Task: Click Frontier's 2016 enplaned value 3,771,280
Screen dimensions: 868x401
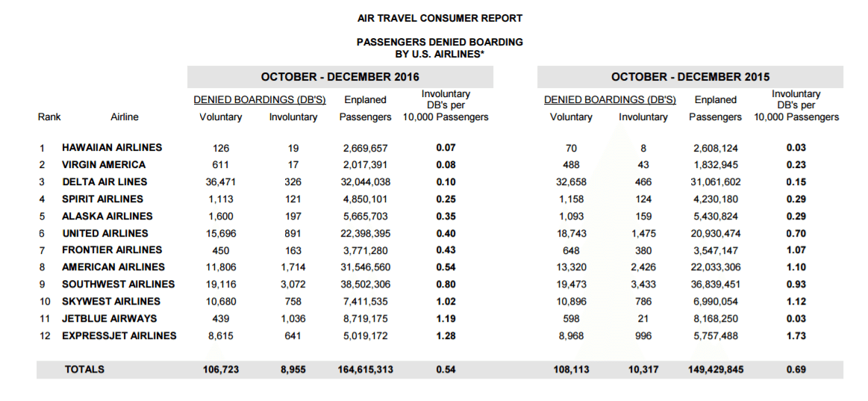Action: point(366,250)
